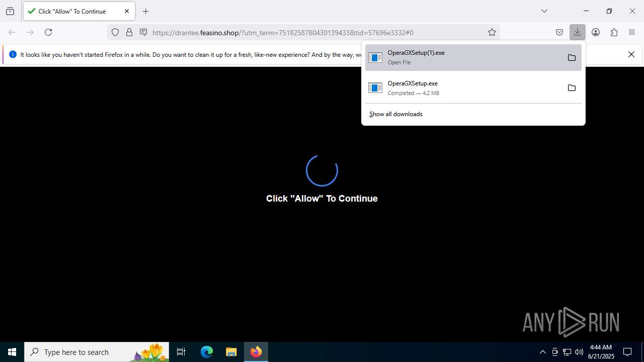The width and height of the screenshot is (644, 362).
Task: Launch Microsoft Edge from taskbar
Action: coord(207,352)
